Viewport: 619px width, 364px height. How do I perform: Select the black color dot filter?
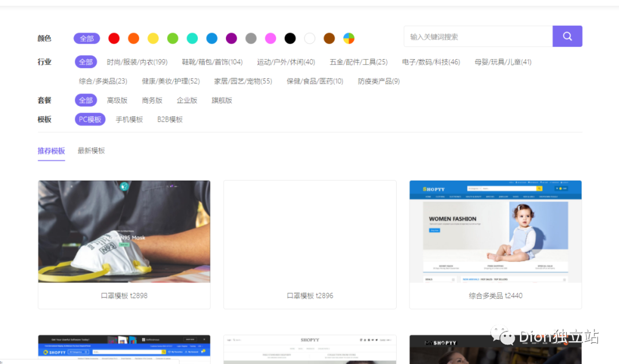(x=290, y=38)
